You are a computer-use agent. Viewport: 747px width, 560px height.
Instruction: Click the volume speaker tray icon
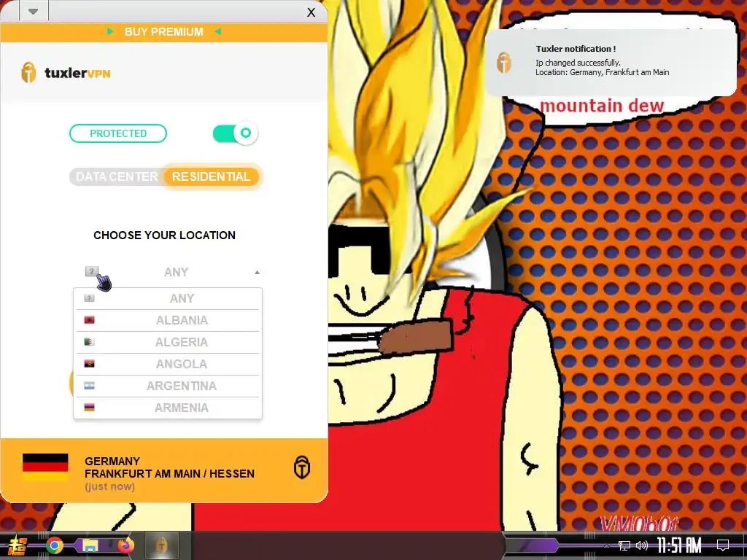pos(642,545)
